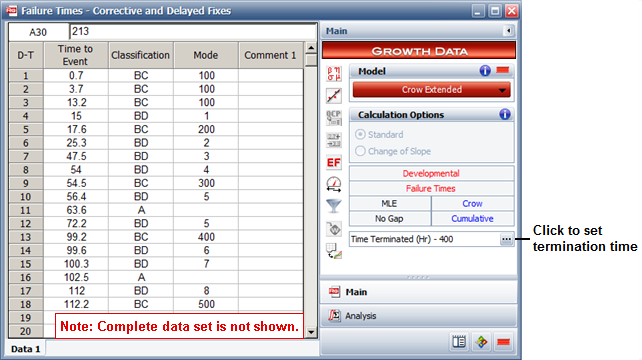Click the cell value input field showing 213
642x360 pixels.
pyautogui.click(x=193, y=32)
